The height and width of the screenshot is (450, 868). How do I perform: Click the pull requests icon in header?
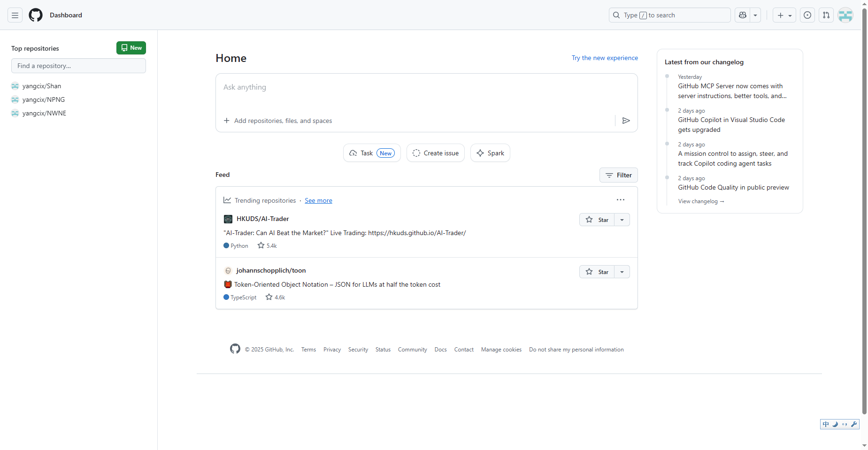tap(826, 15)
